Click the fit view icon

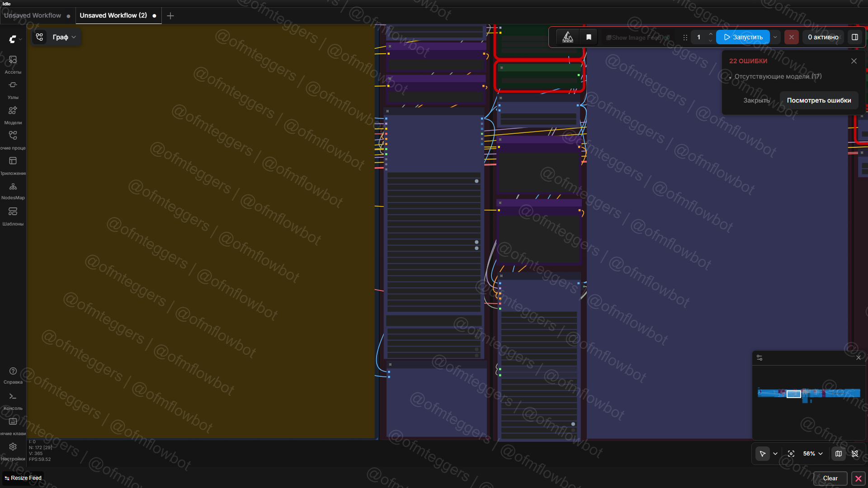click(x=791, y=454)
